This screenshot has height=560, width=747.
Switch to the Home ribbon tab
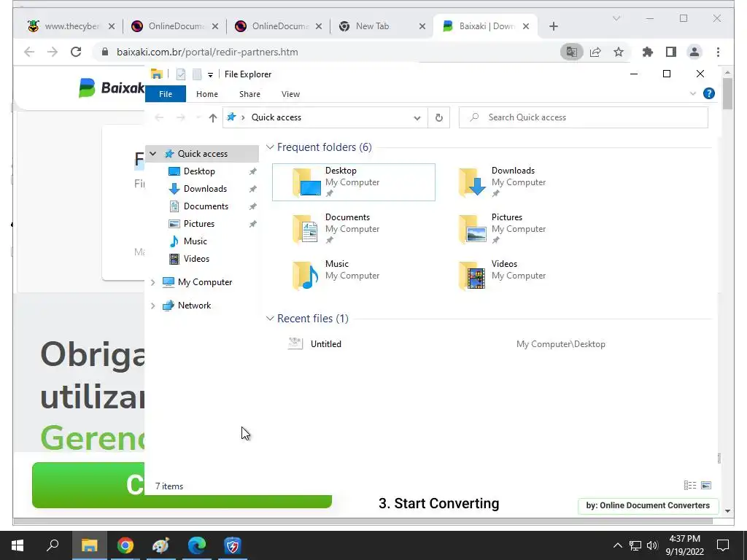tap(206, 94)
